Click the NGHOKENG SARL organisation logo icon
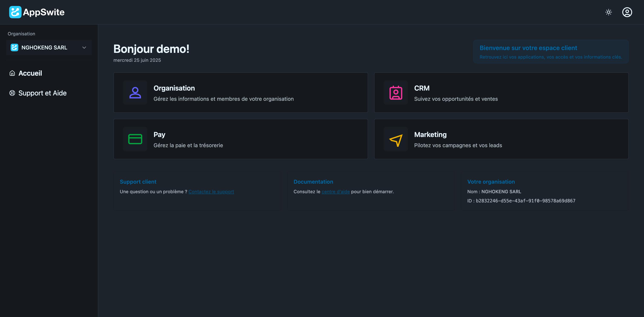 pyautogui.click(x=14, y=48)
